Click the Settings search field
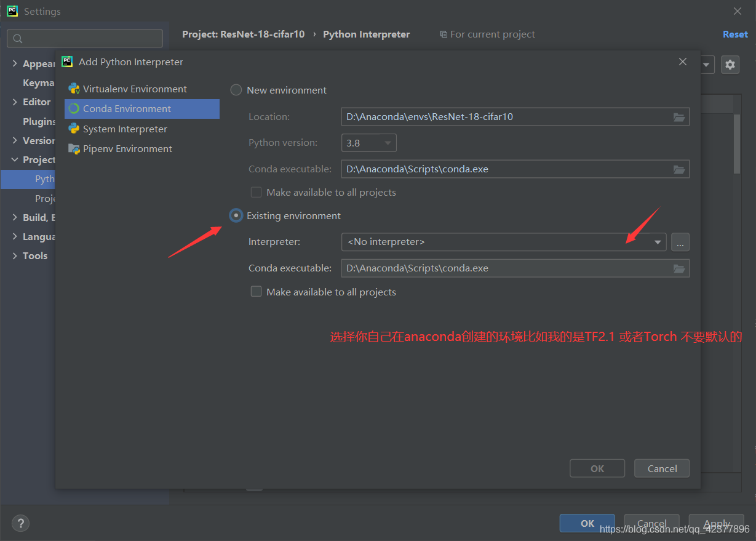 (85, 38)
